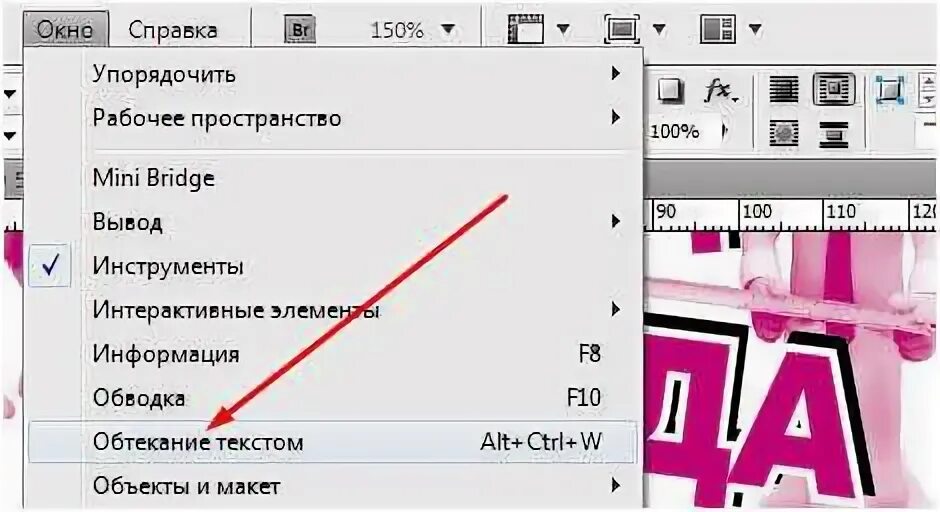Screen dimensions: 940x512
Task: Open the Справка menu
Action: [173, 30]
